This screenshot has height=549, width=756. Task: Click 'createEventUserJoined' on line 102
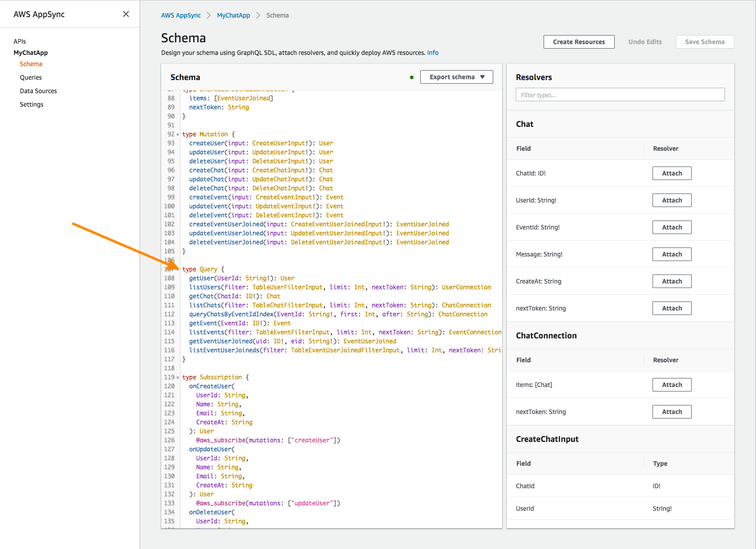click(x=226, y=224)
